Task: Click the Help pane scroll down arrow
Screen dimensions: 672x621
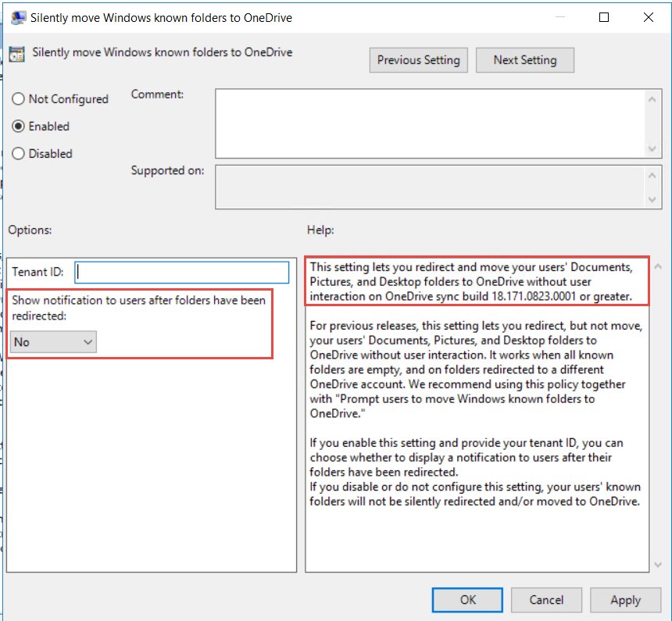Action: (x=658, y=565)
